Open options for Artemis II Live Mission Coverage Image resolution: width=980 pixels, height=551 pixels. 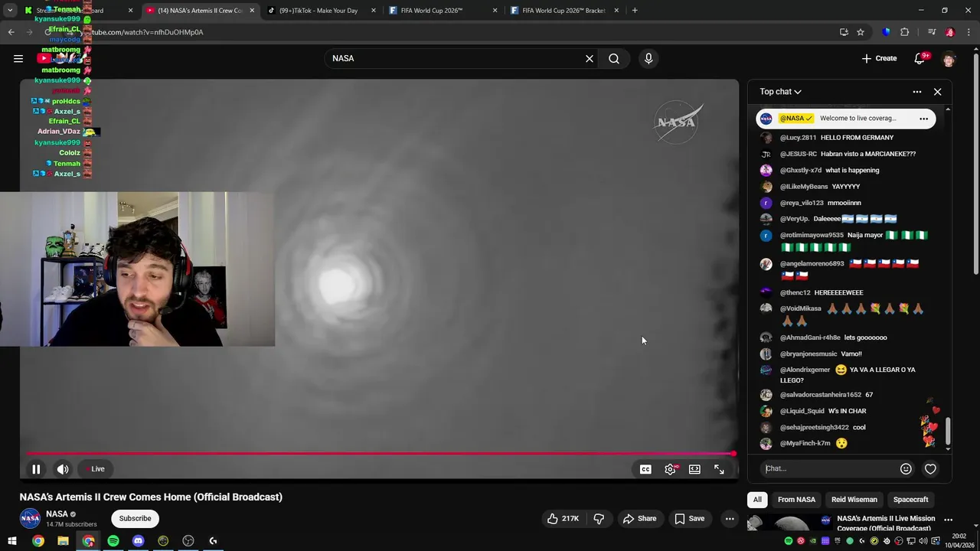[948, 520]
